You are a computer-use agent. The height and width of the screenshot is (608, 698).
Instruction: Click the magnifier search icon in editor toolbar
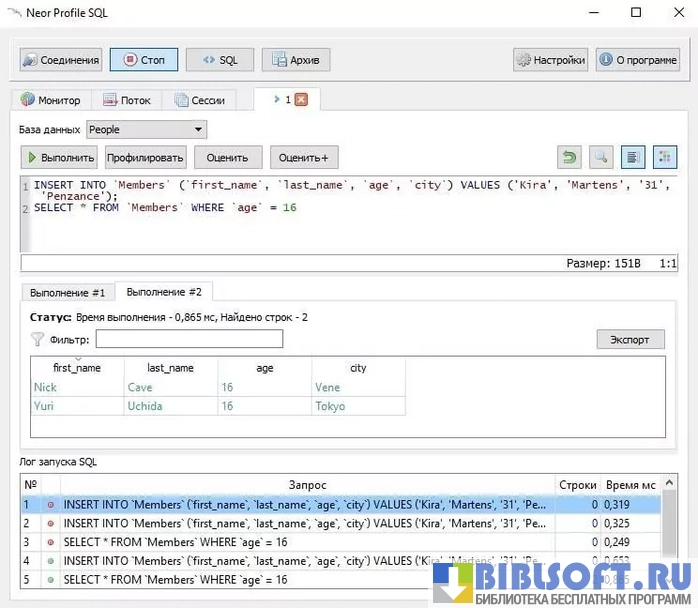600,157
